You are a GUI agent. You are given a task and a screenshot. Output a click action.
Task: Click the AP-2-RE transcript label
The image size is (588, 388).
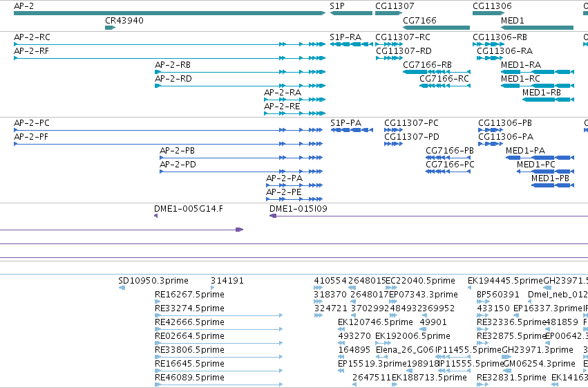[282, 107]
